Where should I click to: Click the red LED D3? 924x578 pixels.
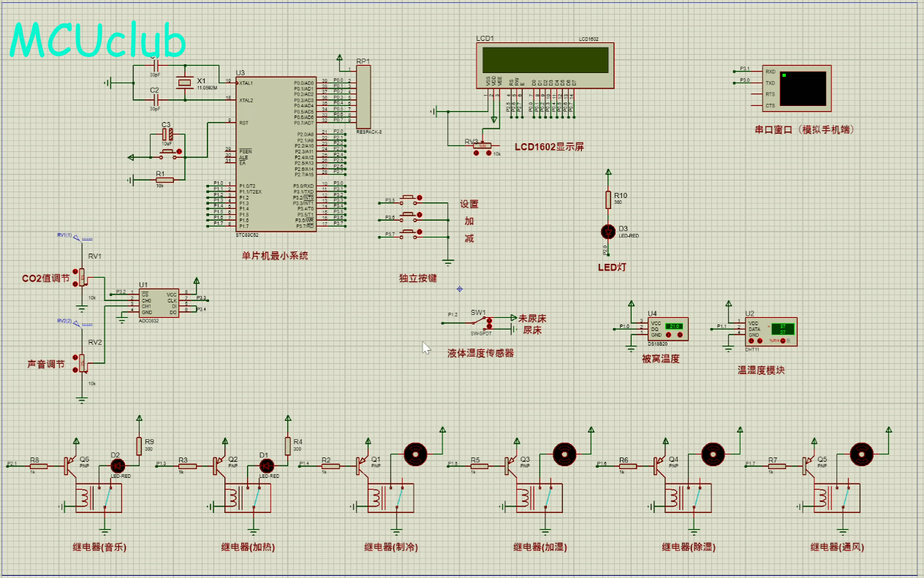pos(607,232)
